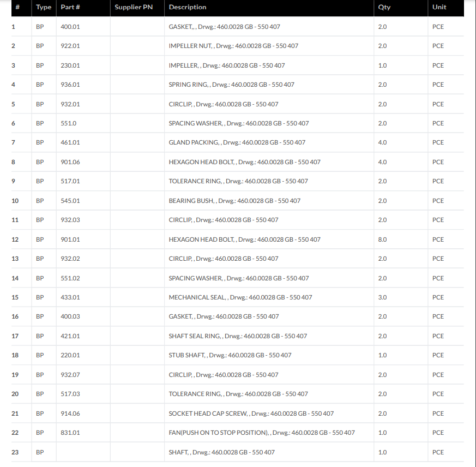Click part number 433.01
This screenshot has height=467, width=476.
coord(70,297)
